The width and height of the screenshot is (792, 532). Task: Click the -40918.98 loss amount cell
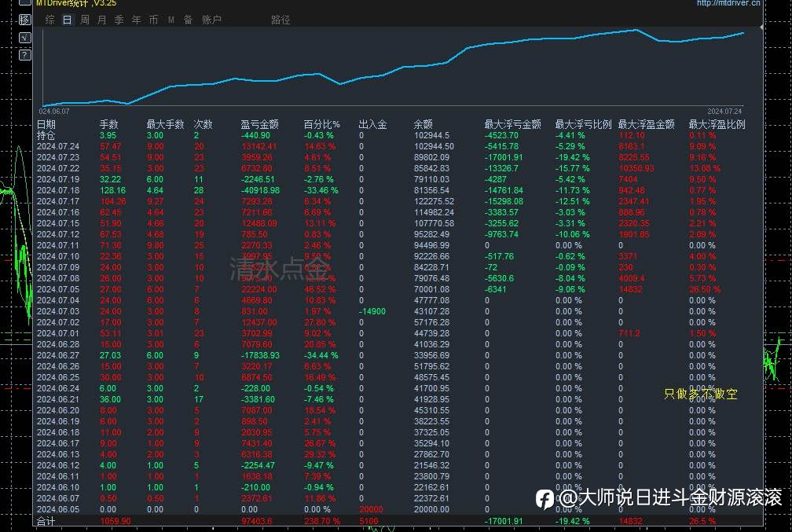click(x=260, y=190)
